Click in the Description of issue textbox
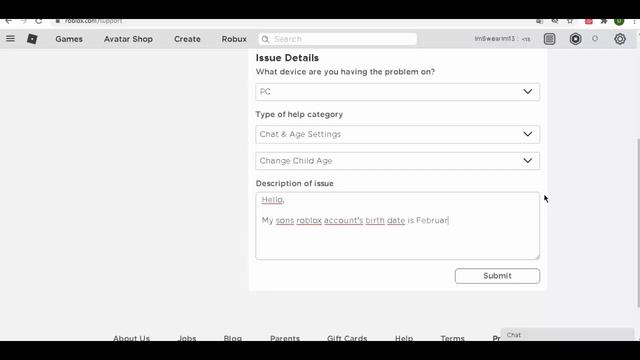Viewport: 640px width, 360px height. point(398,226)
